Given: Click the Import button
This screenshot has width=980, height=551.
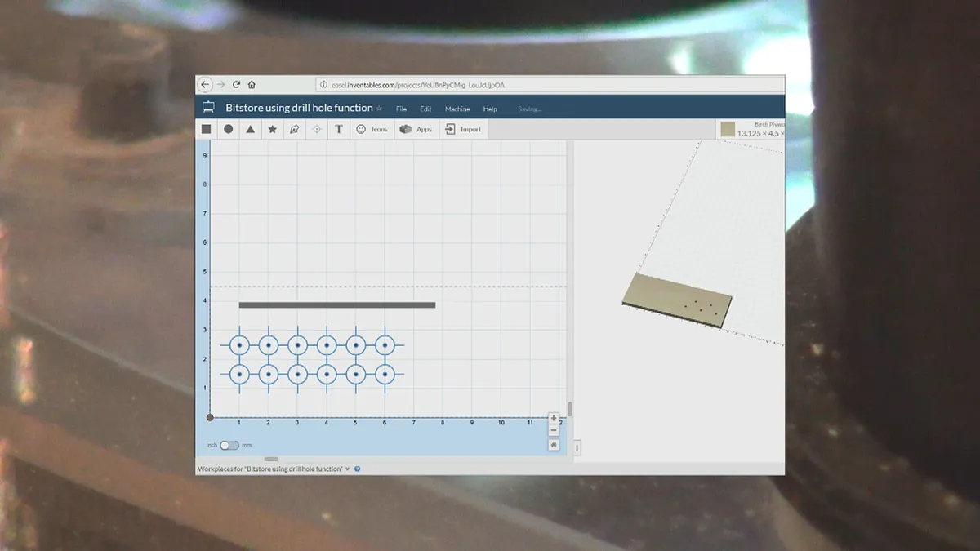Looking at the screenshot, I should tap(463, 129).
